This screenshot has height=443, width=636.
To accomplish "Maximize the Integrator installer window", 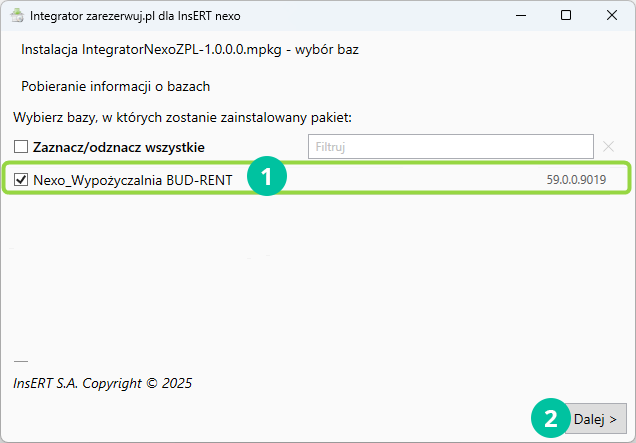I will click(566, 17).
